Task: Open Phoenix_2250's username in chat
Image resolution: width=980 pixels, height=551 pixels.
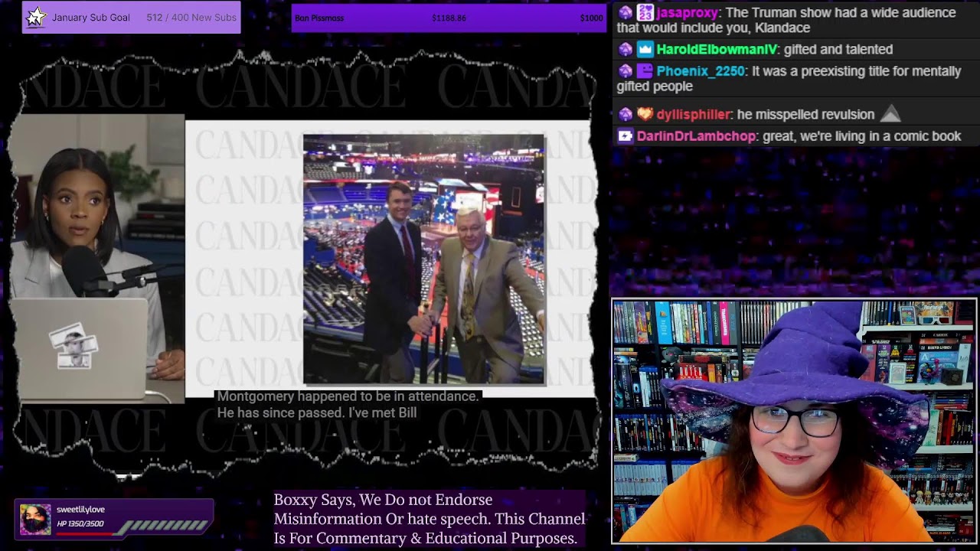Action: pyautogui.click(x=700, y=71)
